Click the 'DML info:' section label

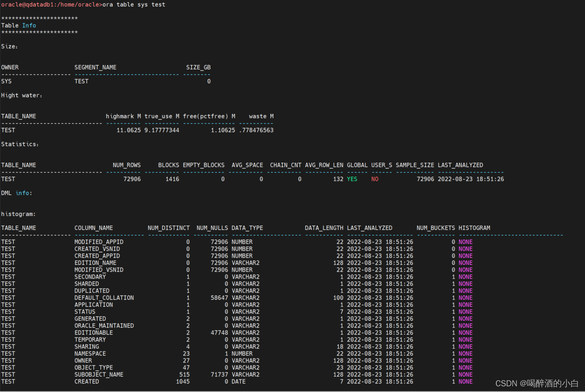pos(17,193)
